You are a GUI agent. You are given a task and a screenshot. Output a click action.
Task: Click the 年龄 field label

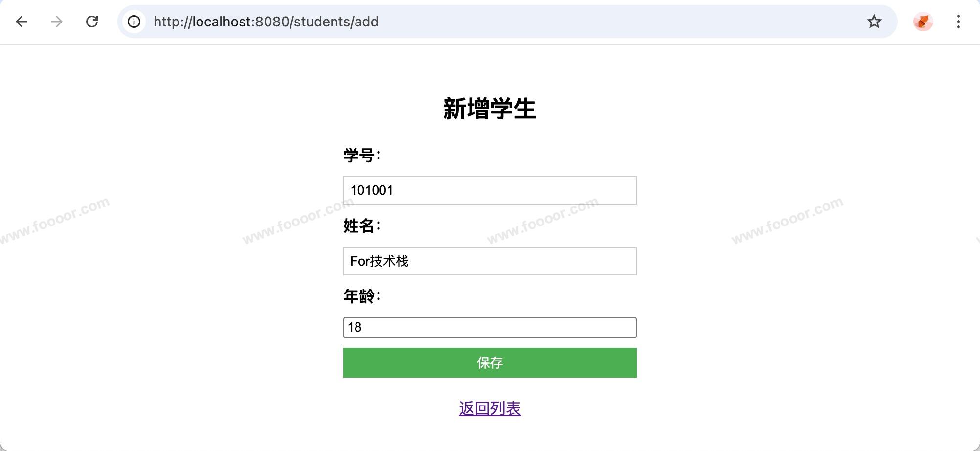[362, 296]
